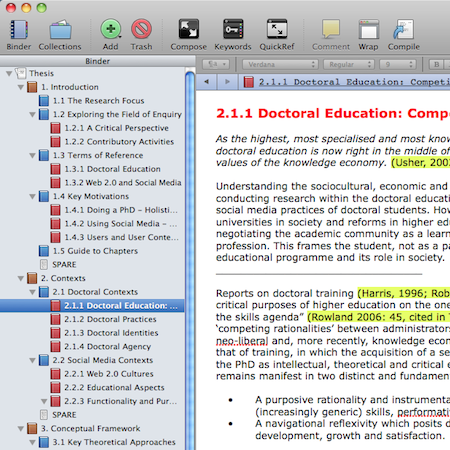Select 1.3.2 Web 2.0 and Social Media

pyautogui.click(x=123, y=183)
